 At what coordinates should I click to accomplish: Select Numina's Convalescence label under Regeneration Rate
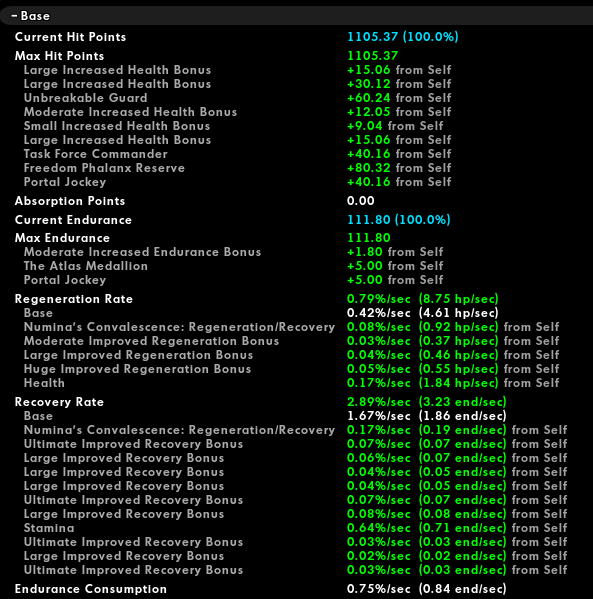[x=179, y=327]
